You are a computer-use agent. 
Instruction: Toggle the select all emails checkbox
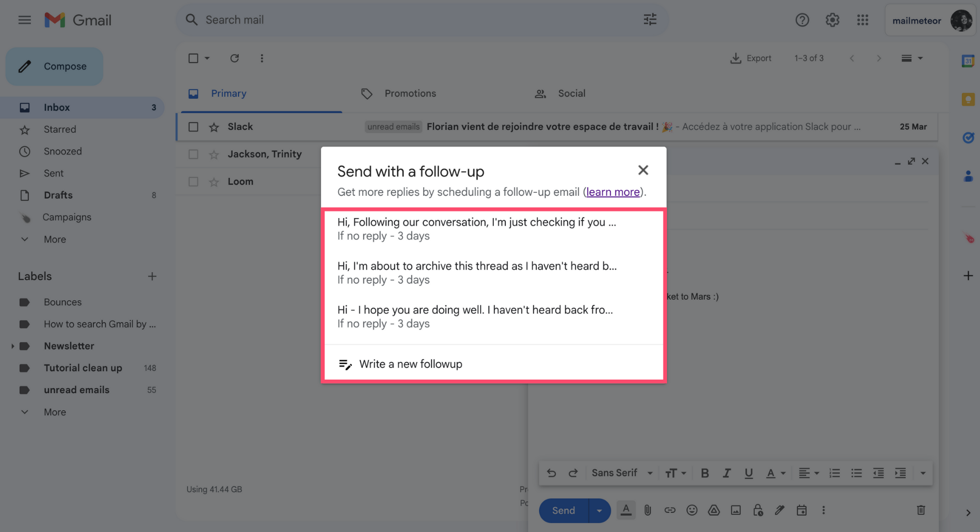click(x=193, y=58)
